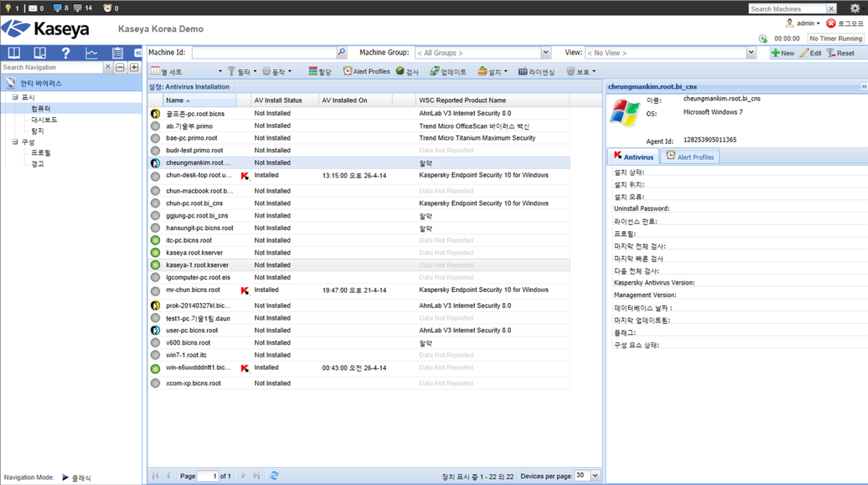868x485 pixels.
Task: Click the timer clock icon near 00:00:00
Action: 763,39
